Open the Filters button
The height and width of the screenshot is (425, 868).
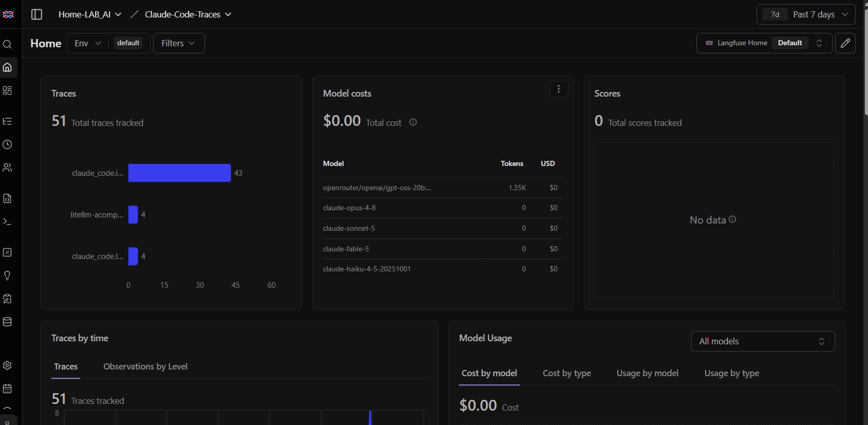click(x=179, y=43)
